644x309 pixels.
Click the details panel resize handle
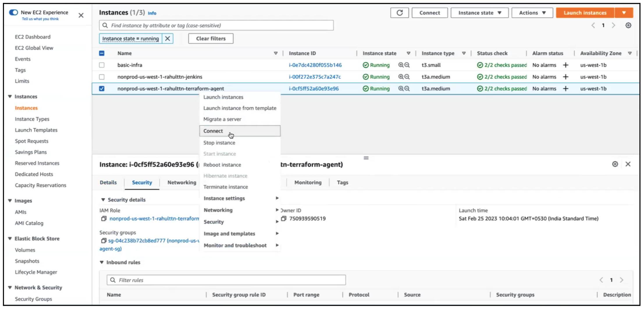pyautogui.click(x=366, y=158)
